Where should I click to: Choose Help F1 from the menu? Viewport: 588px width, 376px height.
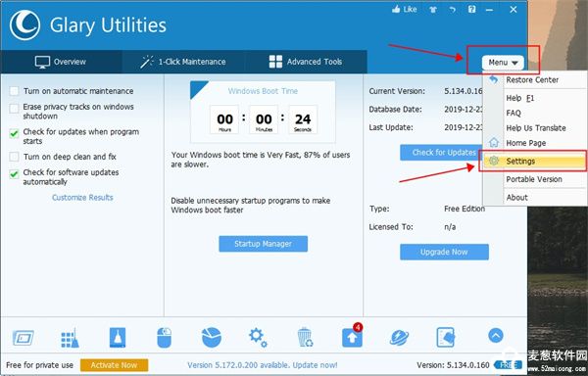[535, 98]
